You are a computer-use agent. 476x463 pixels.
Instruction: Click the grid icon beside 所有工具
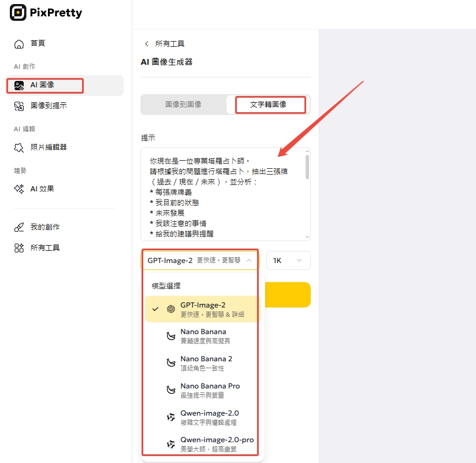(x=19, y=248)
